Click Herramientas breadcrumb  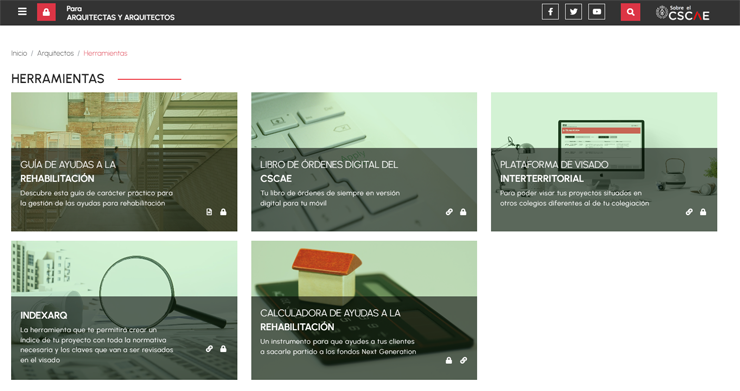point(105,53)
